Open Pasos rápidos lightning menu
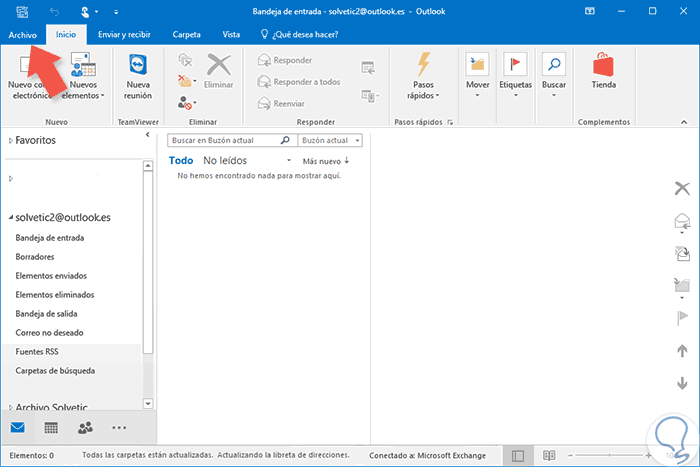Image resolution: width=700 pixels, height=467 pixels. 423,76
